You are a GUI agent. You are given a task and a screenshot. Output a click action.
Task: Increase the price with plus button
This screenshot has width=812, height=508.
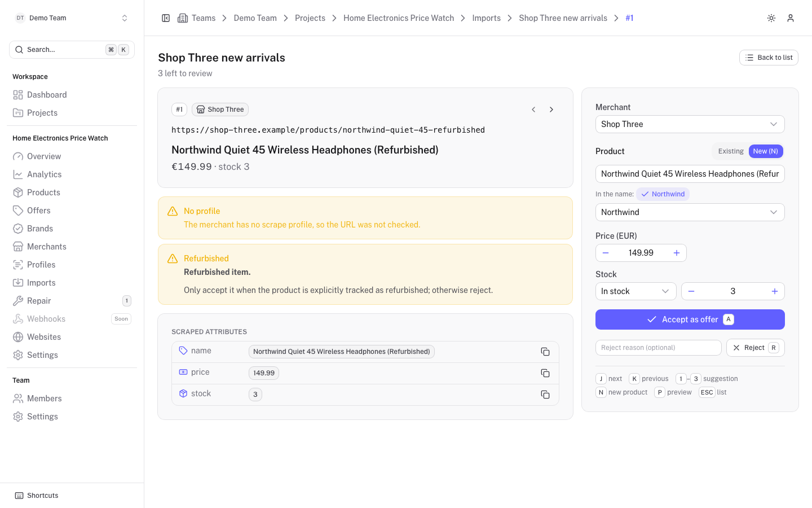click(x=677, y=253)
